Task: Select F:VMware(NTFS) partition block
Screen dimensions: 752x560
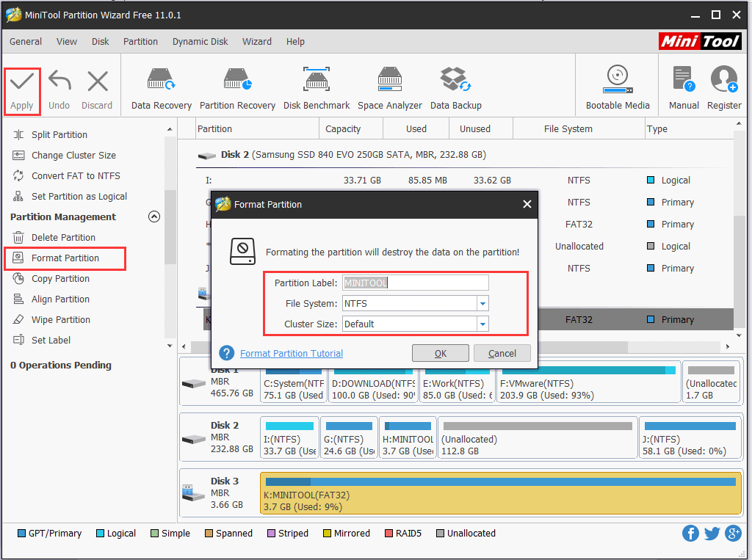Action: pyautogui.click(x=588, y=382)
